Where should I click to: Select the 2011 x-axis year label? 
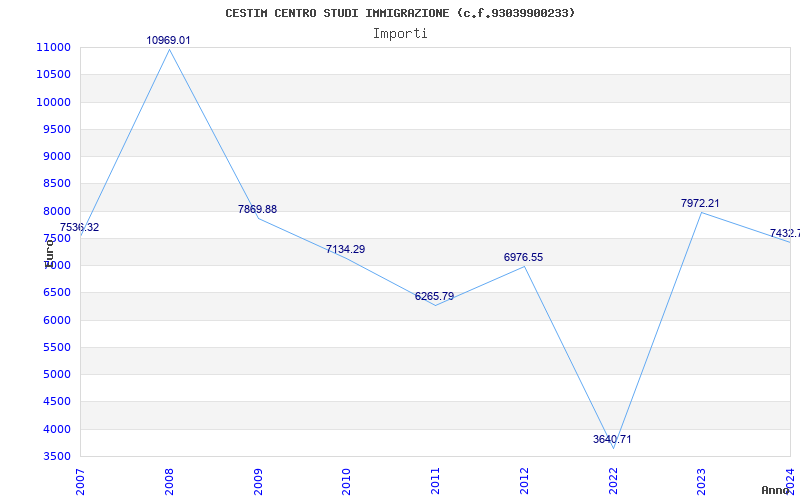435,481
